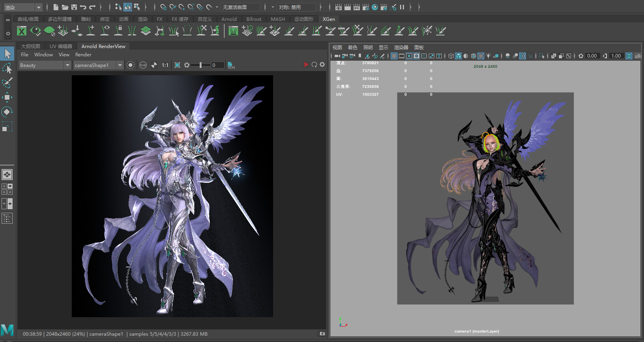Open the 照明 viewport menu

pyautogui.click(x=368, y=47)
